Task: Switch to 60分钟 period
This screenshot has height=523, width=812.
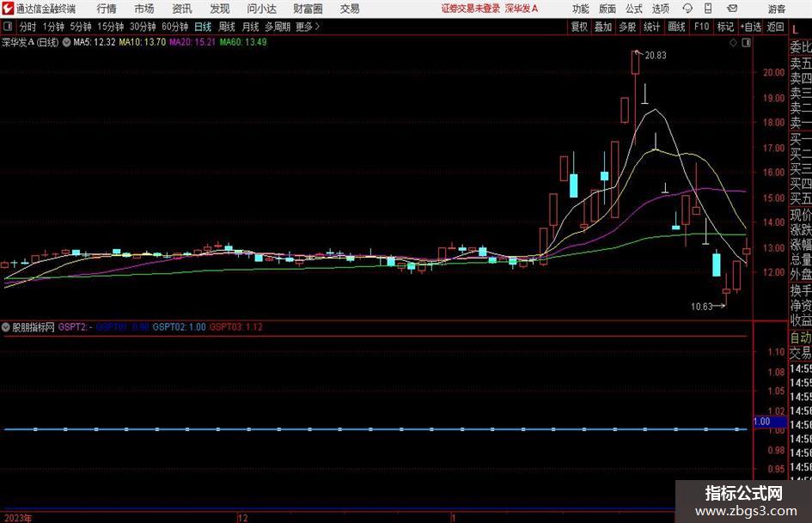Action: [174, 27]
